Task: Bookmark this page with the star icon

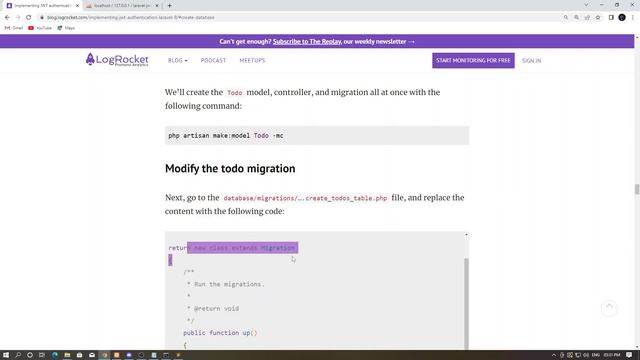Action: pyautogui.click(x=598, y=18)
